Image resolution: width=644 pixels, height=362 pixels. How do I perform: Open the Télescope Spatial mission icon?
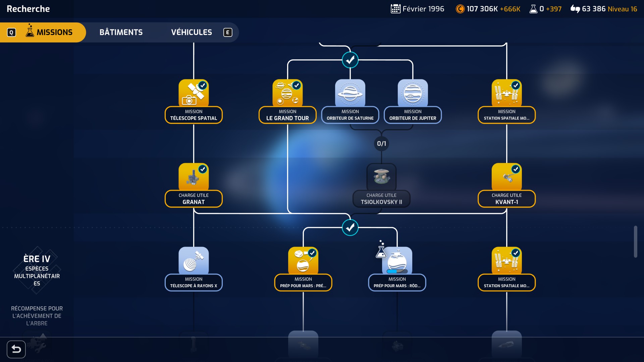point(194,94)
